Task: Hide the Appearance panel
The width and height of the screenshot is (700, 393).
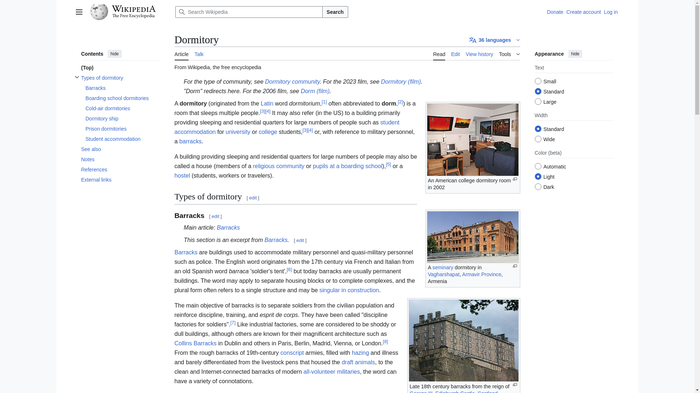Action: [575, 54]
